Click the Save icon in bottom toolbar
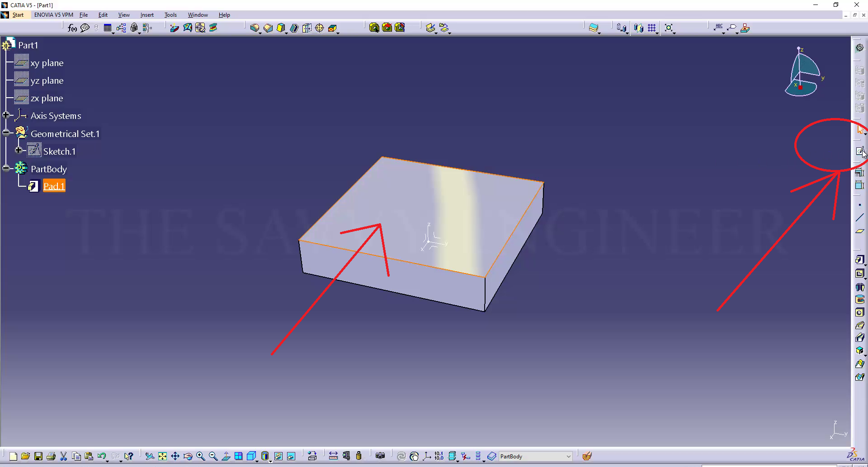 click(x=38, y=456)
